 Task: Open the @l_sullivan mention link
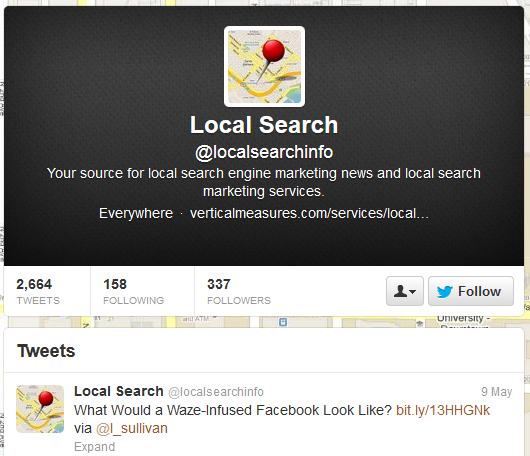(132, 429)
